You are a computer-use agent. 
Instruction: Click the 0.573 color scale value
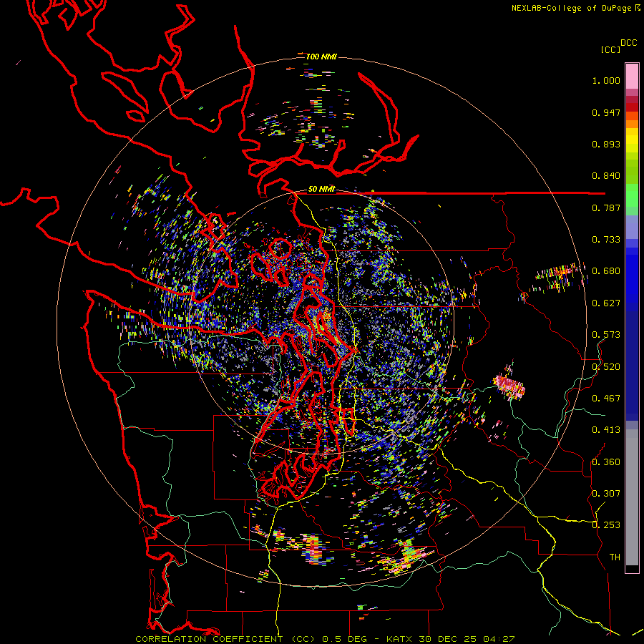pyautogui.click(x=606, y=335)
